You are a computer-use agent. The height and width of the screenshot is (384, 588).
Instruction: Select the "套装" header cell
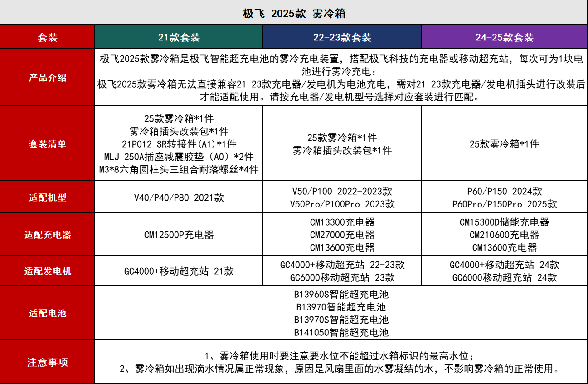[x=48, y=37]
